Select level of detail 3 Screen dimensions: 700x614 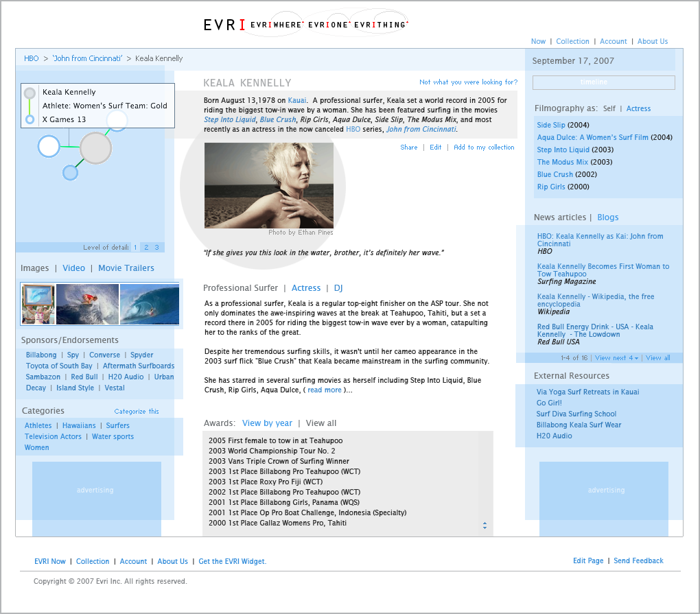(156, 247)
